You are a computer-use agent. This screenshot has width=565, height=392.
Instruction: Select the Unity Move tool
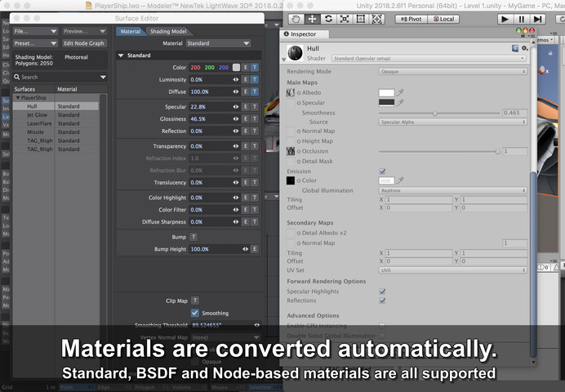(312, 19)
